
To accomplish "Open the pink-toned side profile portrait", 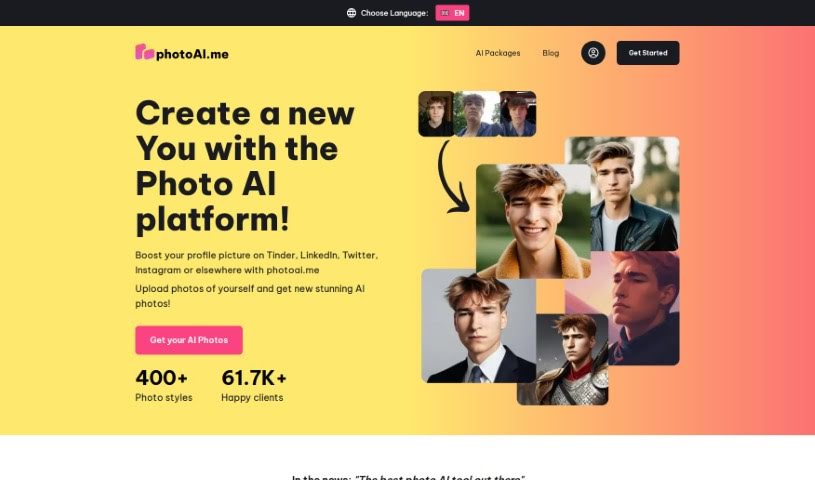I will click(x=643, y=308).
